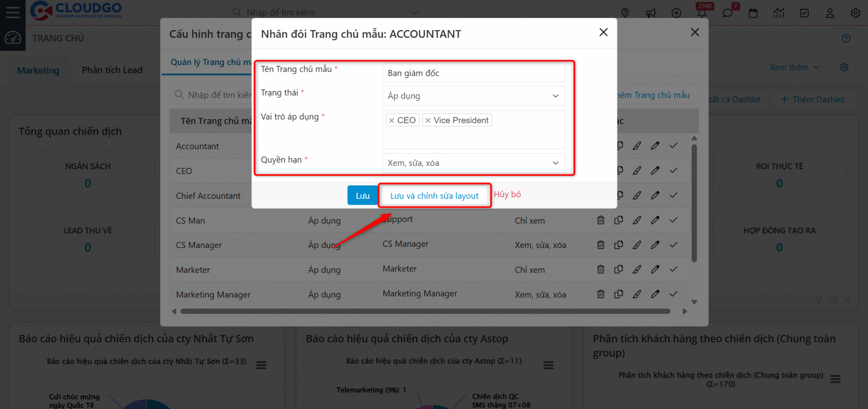Image resolution: width=868 pixels, height=409 pixels.
Task: Click the Hủy bỏ link
Action: pos(507,195)
